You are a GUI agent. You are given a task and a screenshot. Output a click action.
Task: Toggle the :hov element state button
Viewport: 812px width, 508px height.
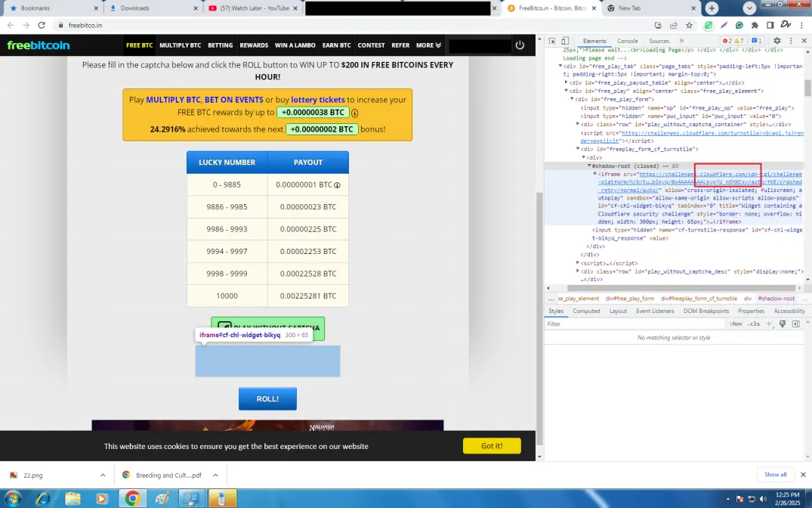[736, 324]
